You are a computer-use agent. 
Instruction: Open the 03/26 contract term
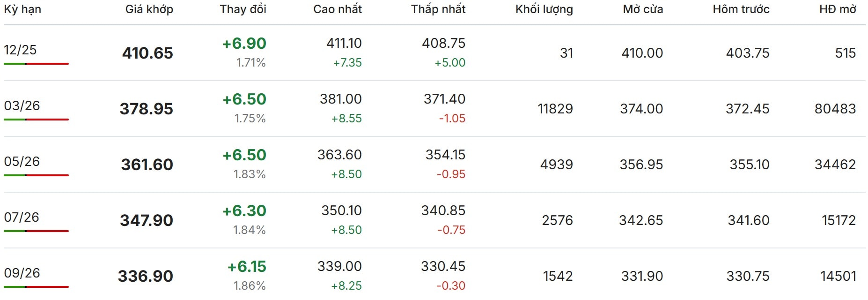pyautogui.click(x=22, y=106)
